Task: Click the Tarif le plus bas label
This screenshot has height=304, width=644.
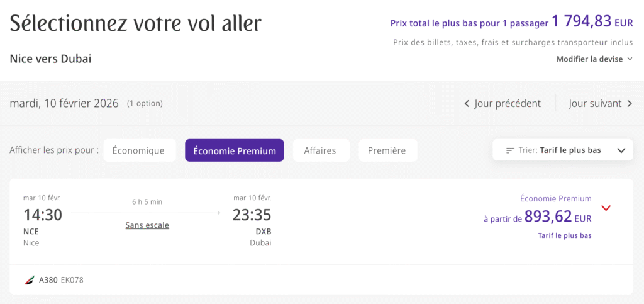Action: point(565,236)
